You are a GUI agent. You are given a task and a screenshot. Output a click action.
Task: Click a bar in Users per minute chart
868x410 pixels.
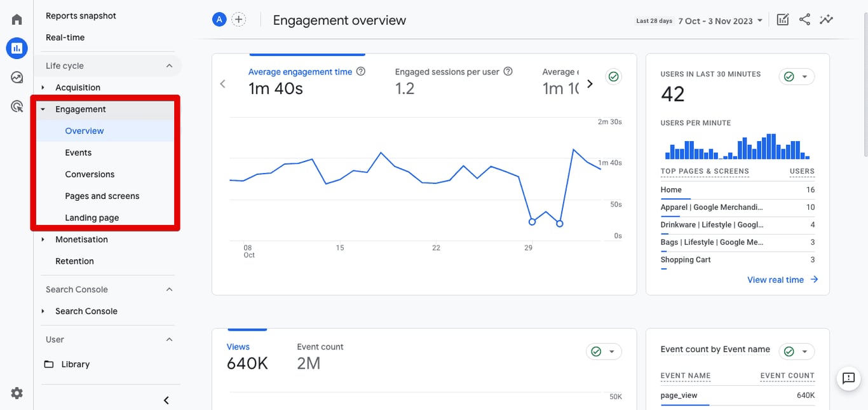click(771, 146)
